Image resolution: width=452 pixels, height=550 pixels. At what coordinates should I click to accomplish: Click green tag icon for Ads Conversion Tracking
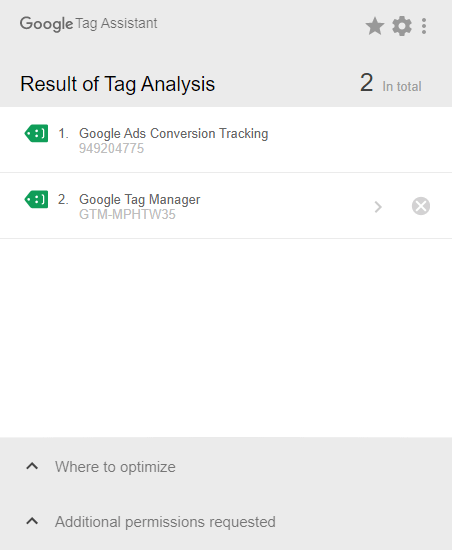[x=36, y=133]
